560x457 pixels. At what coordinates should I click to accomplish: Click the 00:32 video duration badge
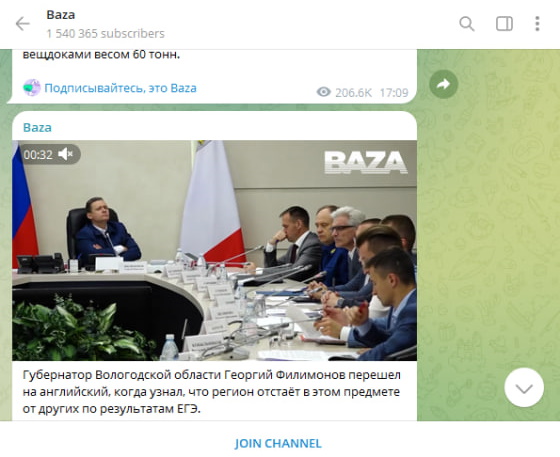[38, 155]
